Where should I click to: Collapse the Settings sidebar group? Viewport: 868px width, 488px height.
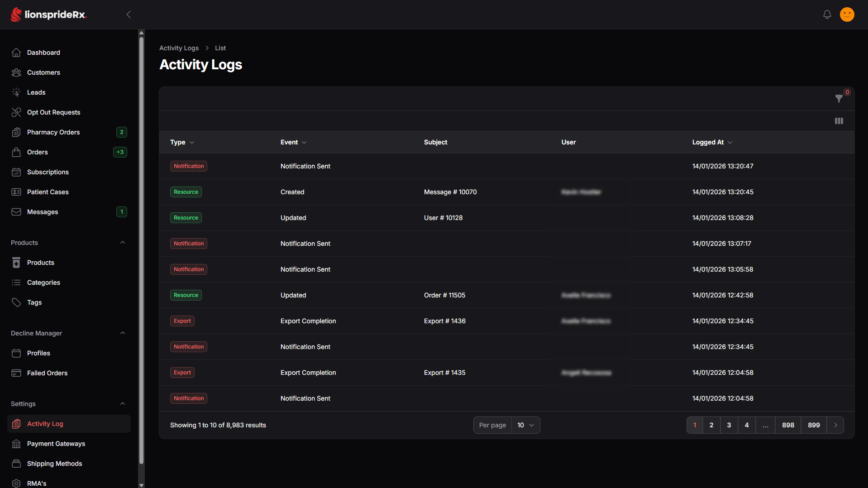[x=123, y=404]
